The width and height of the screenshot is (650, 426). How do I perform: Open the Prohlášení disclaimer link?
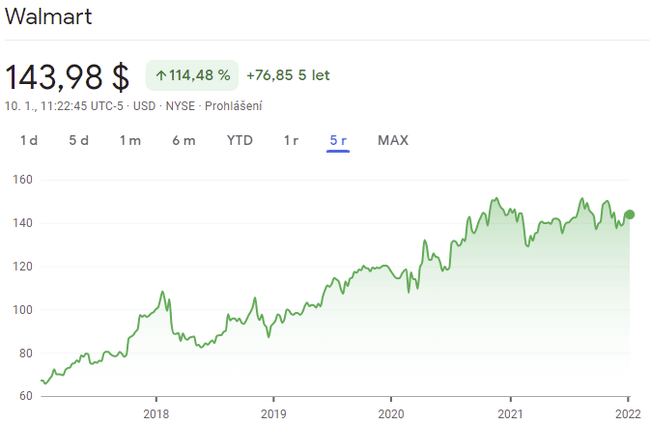233,104
